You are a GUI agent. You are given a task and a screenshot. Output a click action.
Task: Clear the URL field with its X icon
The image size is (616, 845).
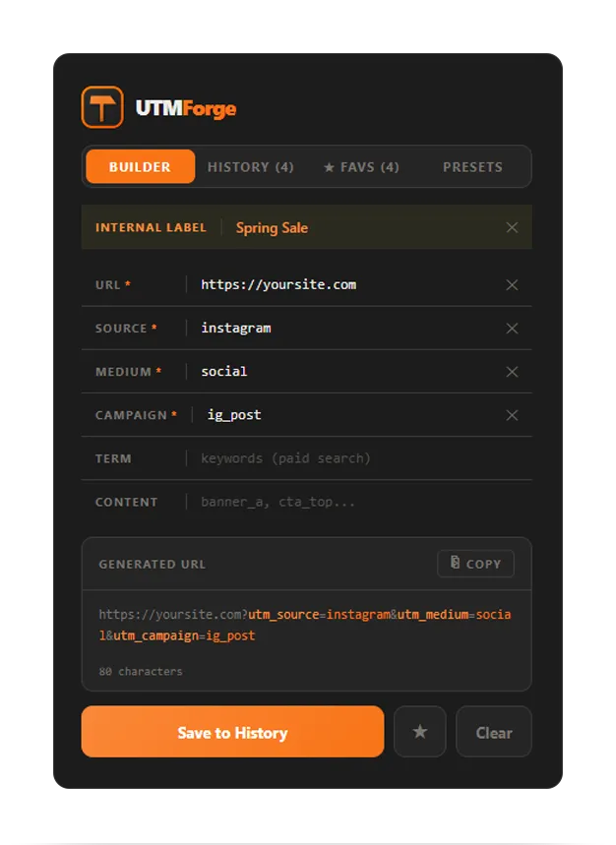click(x=512, y=284)
